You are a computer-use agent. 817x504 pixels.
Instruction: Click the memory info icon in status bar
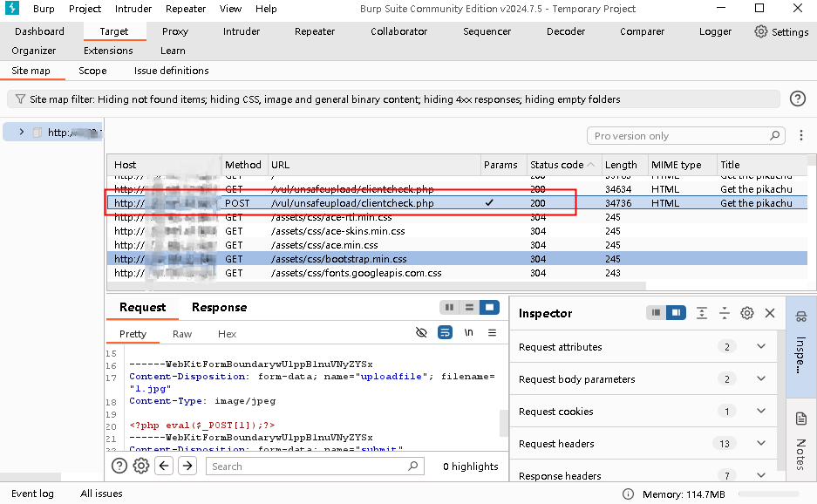tap(628, 494)
